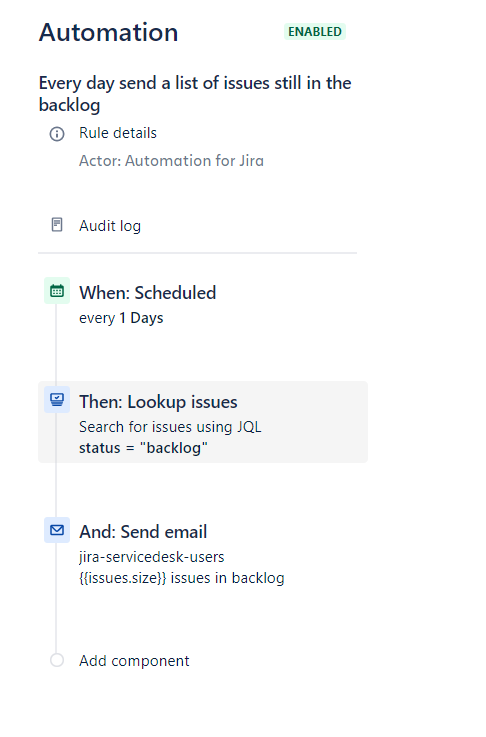Click the ENABLED status badge
The image size is (486, 737).
coord(315,31)
